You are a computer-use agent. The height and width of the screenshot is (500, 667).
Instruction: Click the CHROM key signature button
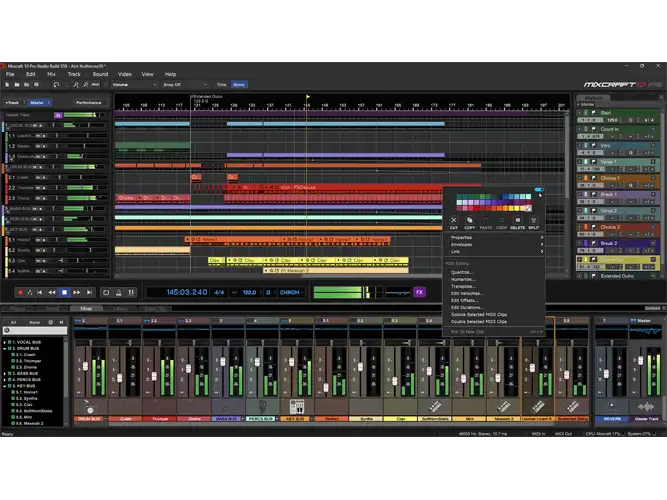289,292
